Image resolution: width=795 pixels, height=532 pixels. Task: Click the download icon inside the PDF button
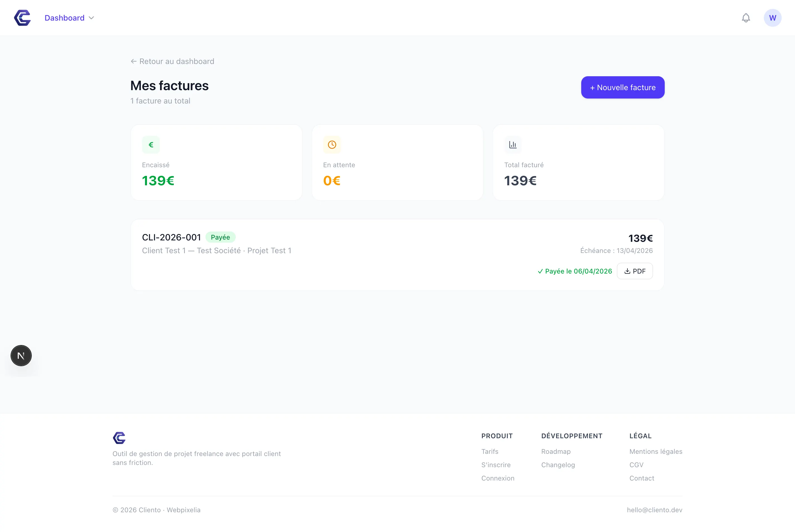pyautogui.click(x=627, y=271)
